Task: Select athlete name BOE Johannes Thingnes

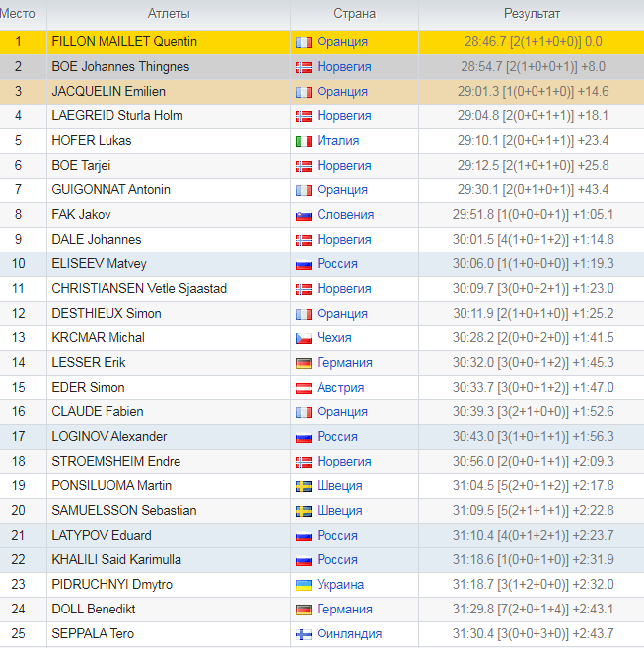Action: point(120,66)
